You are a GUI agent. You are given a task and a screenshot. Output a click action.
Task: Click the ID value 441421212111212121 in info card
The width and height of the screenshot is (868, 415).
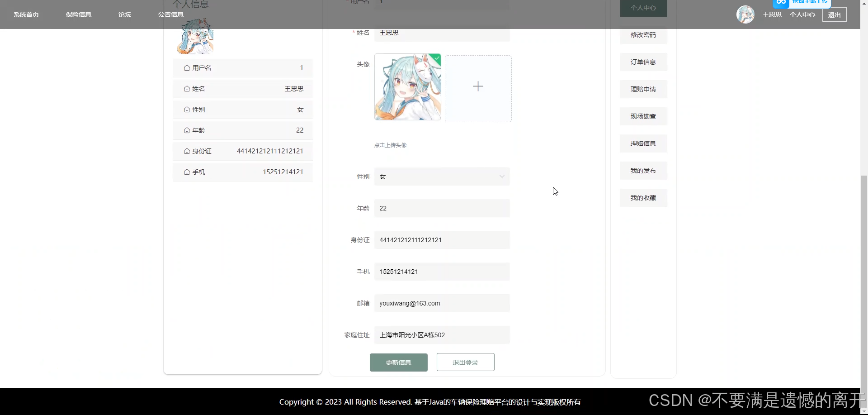270,151
